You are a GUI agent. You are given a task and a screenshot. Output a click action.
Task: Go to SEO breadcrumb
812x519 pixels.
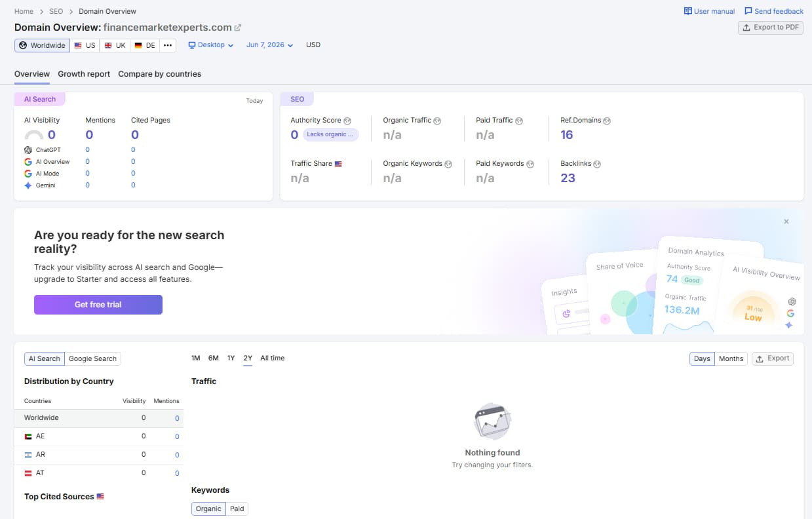point(56,11)
